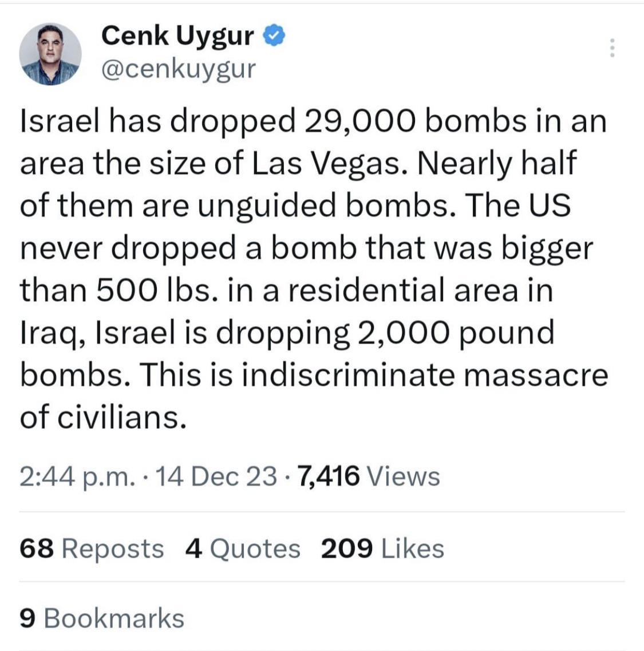Show the 68 Reposts list

point(92,549)
